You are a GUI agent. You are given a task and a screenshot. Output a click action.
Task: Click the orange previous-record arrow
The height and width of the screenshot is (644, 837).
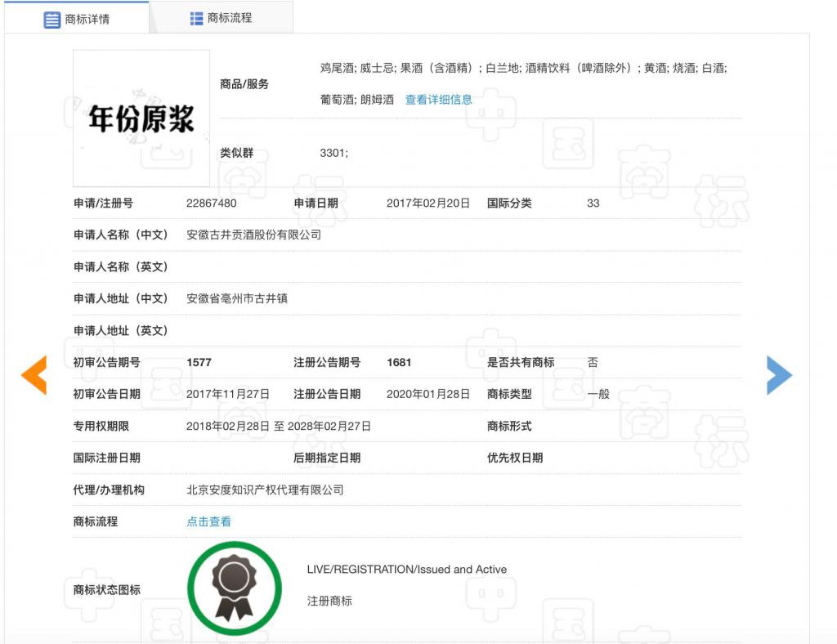coord(34,375)
